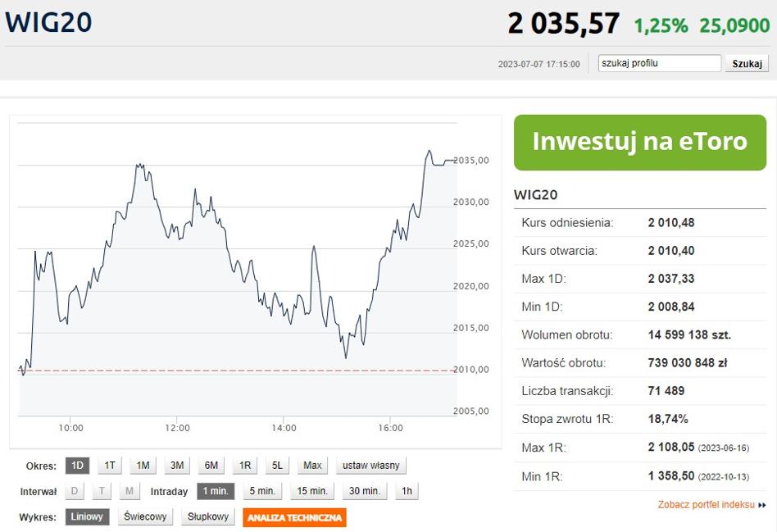Select the 6M period
This screenshot has width=777, height=532.
211,466
